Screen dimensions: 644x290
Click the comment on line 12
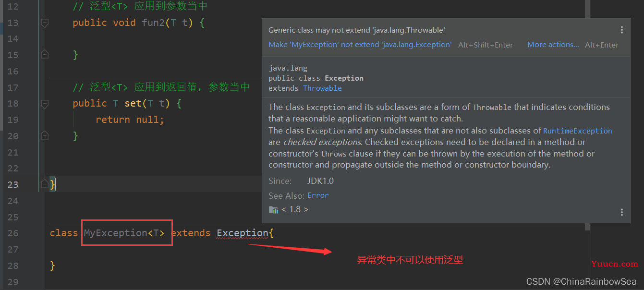coord(140,7)
